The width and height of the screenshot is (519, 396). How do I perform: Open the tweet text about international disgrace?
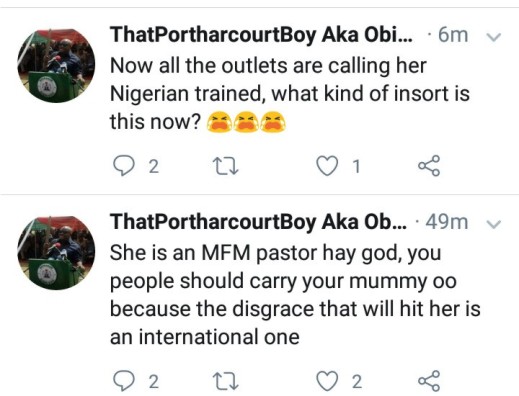point(295,295)
